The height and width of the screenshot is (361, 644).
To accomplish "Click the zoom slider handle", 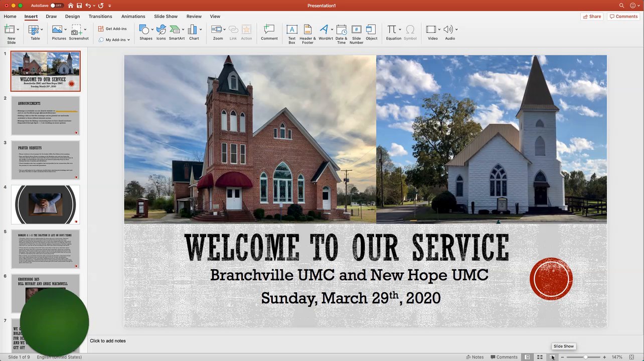I will pyautogui.click(x=585, y=357).
